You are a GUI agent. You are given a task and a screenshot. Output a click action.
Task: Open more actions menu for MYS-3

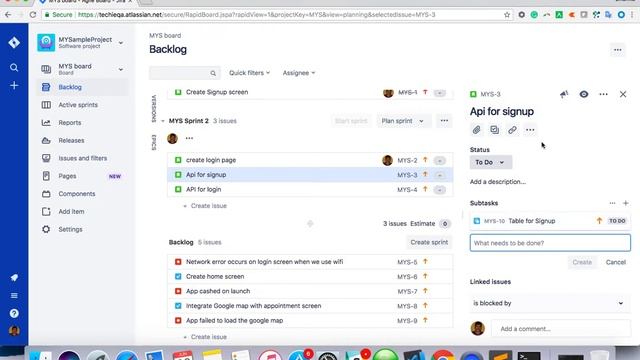click(x=603, y=94)
